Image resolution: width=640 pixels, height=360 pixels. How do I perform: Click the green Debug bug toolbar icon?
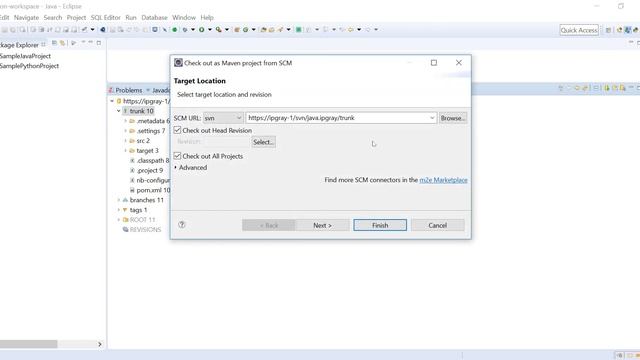coord(185,29)
